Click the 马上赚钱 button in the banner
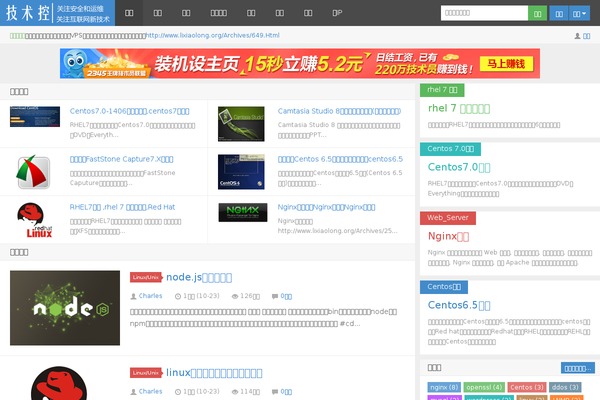 click(x=506, y=64)
